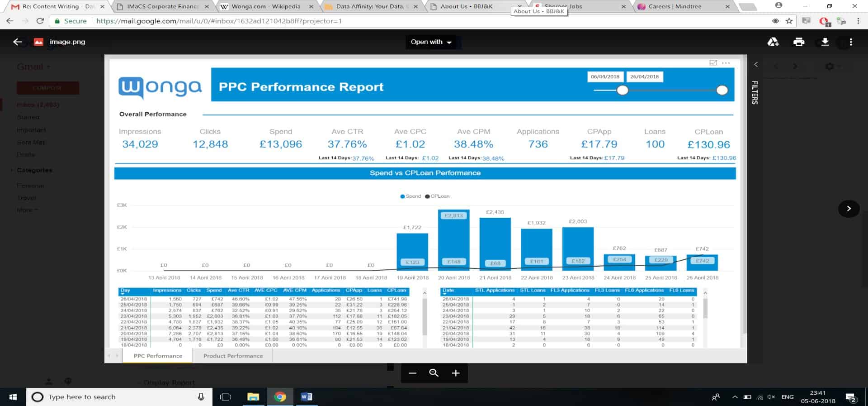Download the image.png attachment

[825, 42]
